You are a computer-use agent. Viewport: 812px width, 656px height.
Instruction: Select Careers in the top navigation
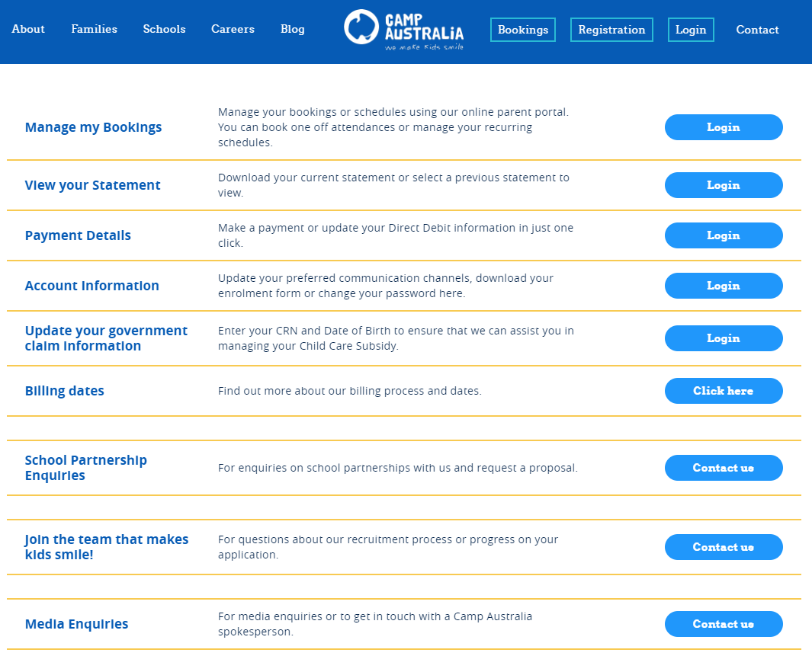233,29
